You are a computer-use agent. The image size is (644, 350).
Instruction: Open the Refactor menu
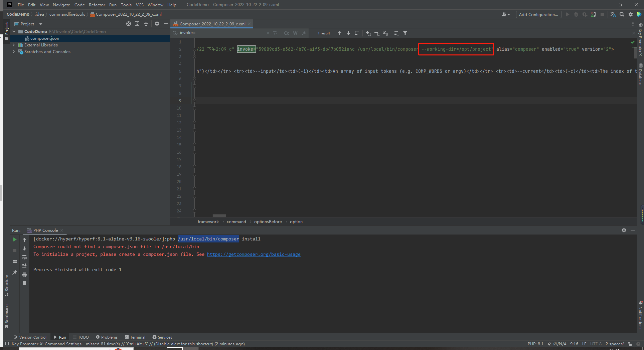pos(97,5)
